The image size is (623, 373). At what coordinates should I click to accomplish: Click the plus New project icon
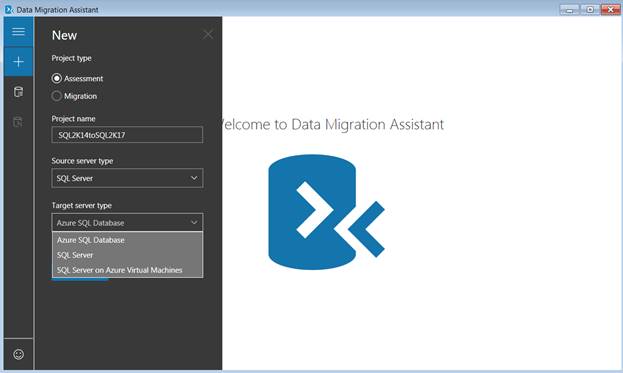tap(18, 62)
